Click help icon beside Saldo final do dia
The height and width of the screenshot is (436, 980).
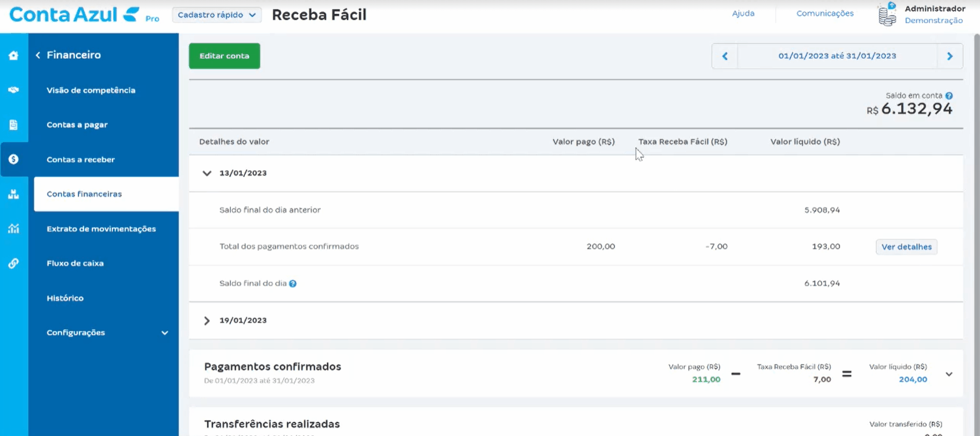pos(293,284)
